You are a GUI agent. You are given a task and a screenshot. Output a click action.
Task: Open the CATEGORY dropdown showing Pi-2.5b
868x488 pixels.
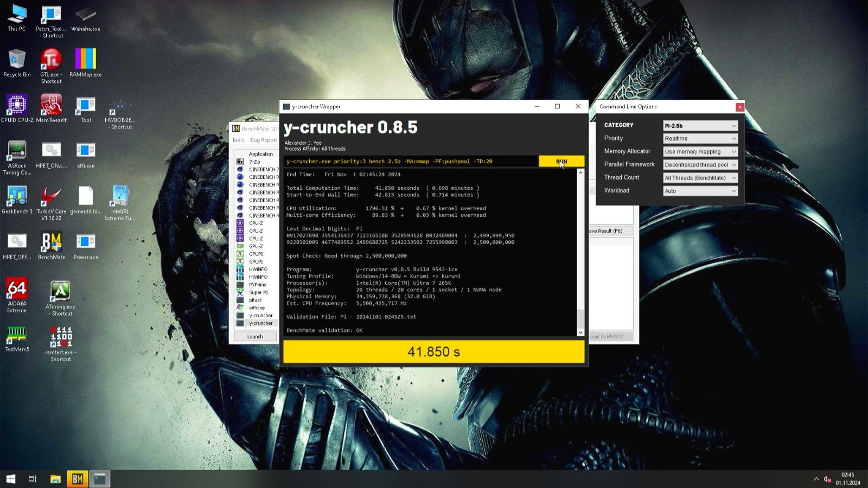tap(700, 126)
